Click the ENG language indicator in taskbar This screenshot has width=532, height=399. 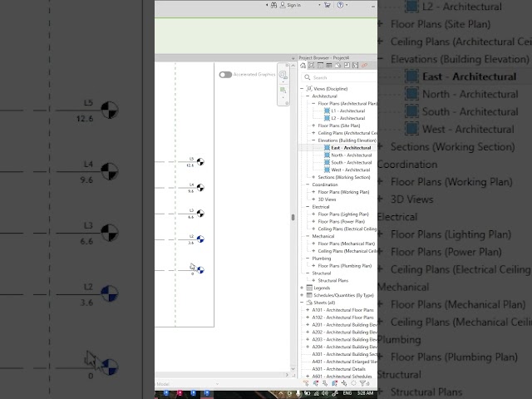point(347,393)
